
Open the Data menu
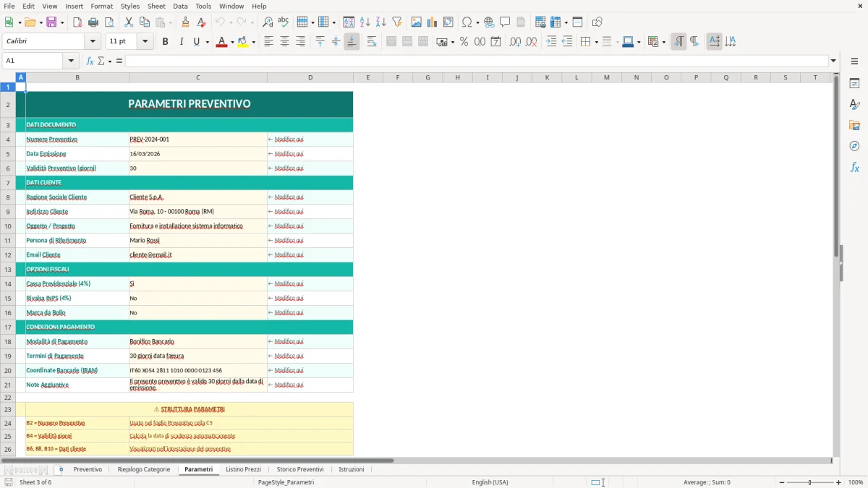180,6
